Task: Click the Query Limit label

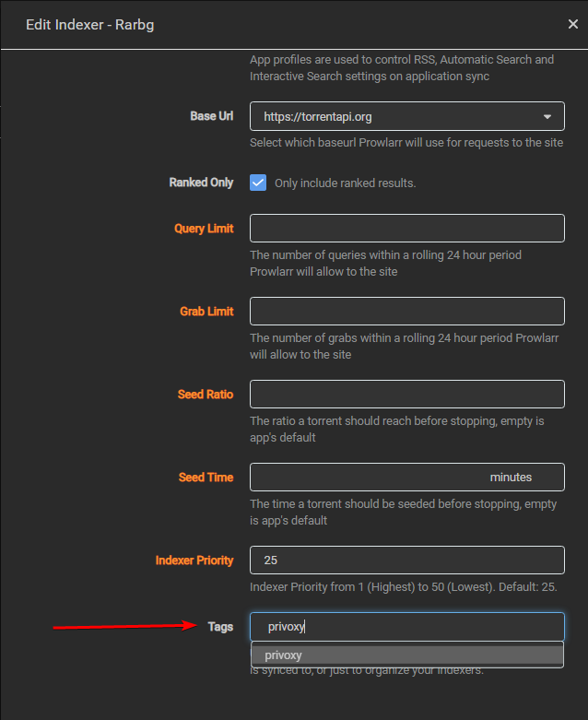Action: point(204,229)
